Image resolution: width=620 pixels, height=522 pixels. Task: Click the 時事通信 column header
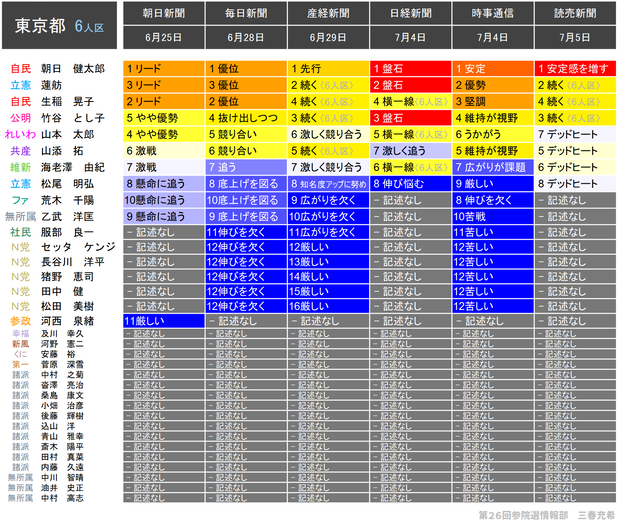tap(493, 13)
